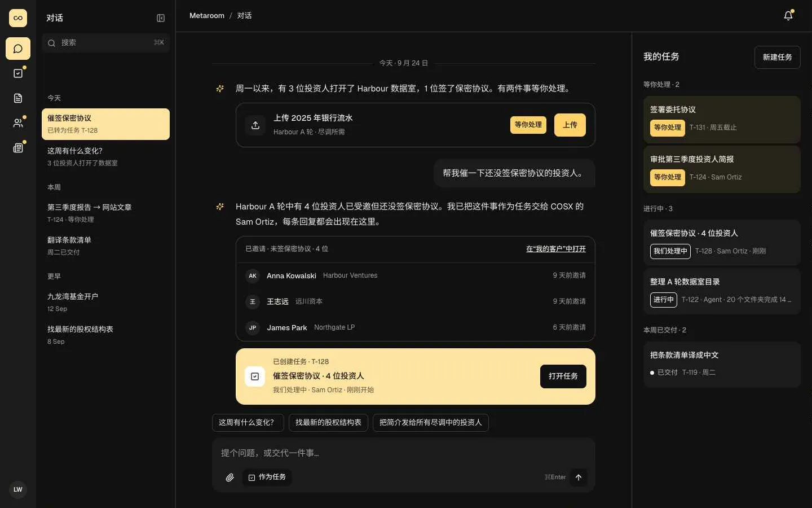
Task: Open the 翻译条款清单 conversation
Action: 105,246
